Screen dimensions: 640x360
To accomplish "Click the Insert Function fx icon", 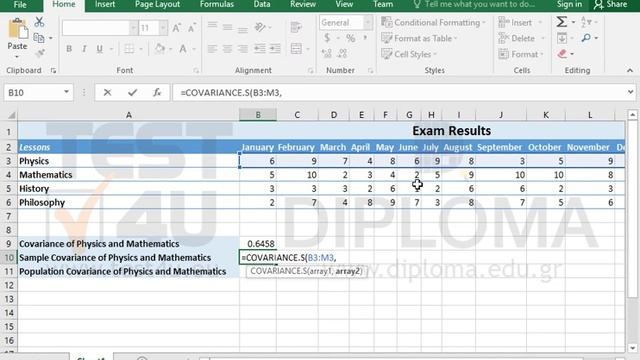I will tap(157, 93).
